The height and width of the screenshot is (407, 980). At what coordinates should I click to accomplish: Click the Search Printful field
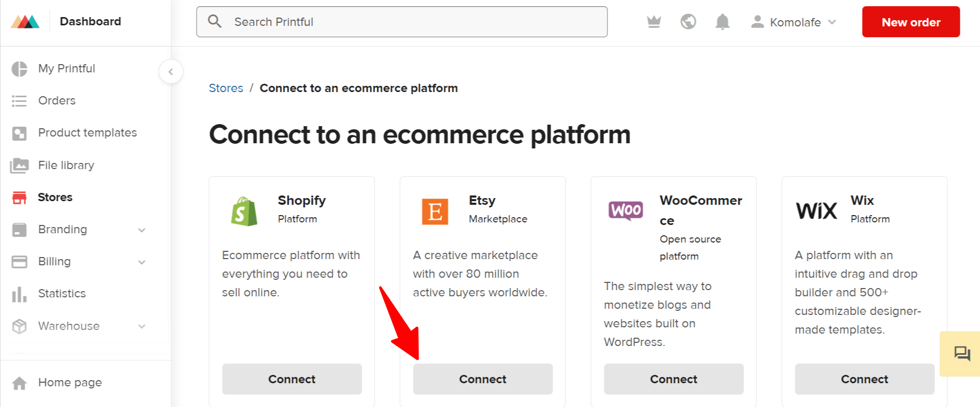coord(402,22)
